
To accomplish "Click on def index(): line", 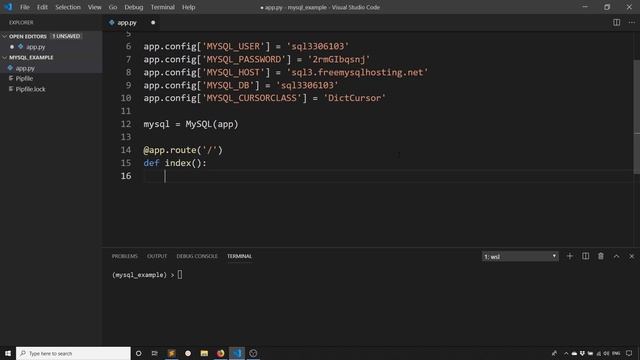I will coord(175,163).
